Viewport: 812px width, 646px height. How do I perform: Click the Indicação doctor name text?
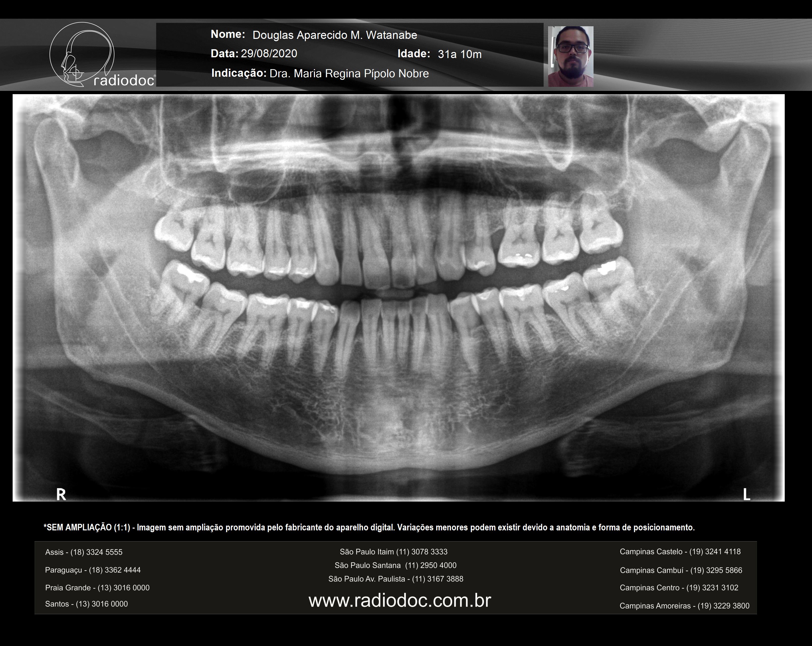349,73
